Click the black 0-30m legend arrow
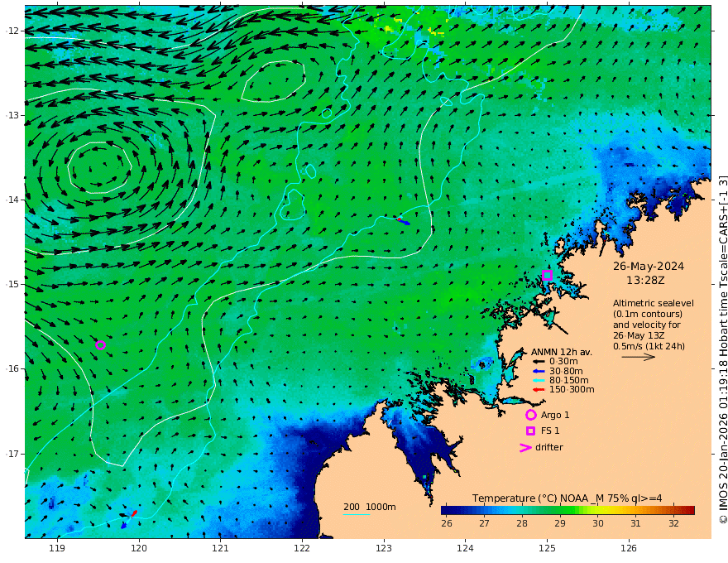Screen dimensions: 728x563 tap(538, 362)
